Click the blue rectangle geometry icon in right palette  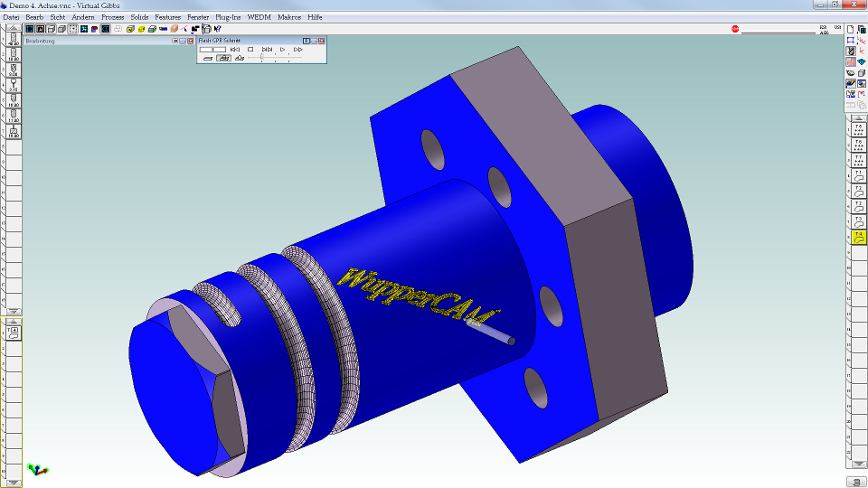851,41
